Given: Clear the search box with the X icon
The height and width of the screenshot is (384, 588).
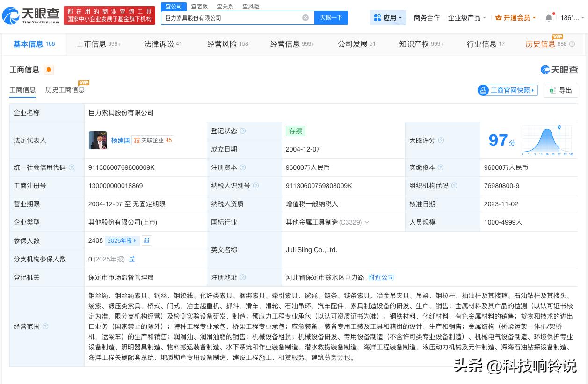Looking at the screenshot, I should pos(305,18).
